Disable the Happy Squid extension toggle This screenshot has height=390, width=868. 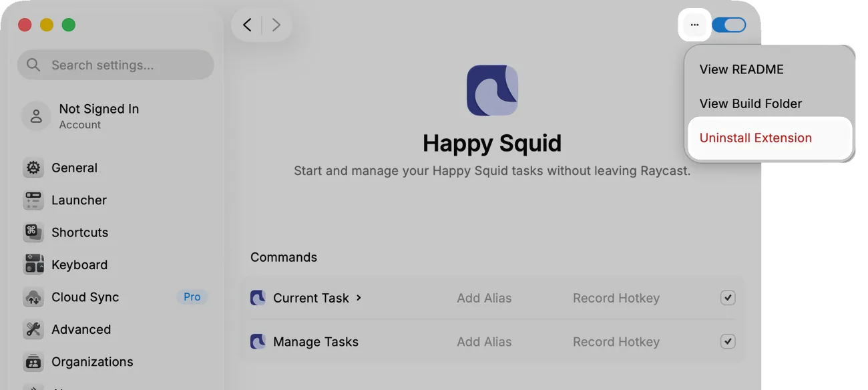pos(728,25)
